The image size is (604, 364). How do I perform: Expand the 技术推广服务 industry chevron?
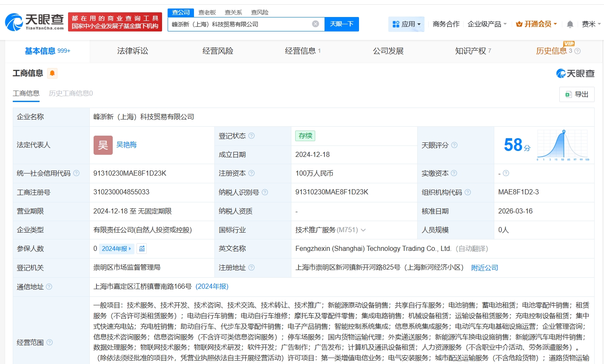click(x=363, y=230)
